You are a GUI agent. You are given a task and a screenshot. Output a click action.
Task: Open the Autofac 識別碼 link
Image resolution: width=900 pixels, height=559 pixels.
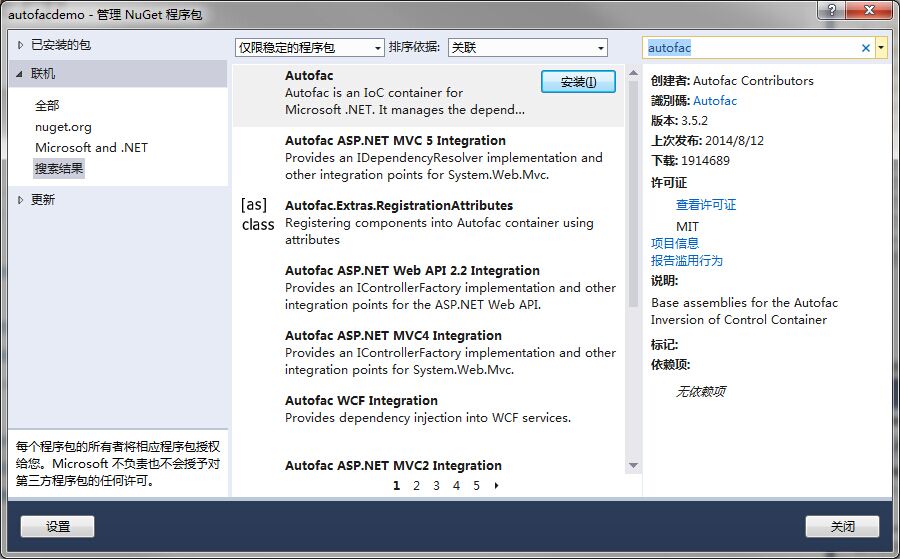pos(715,101)
